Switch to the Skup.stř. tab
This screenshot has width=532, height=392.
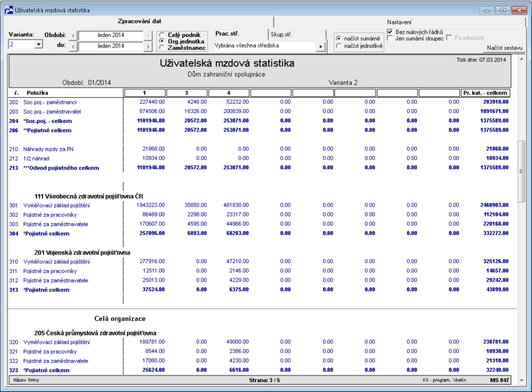297,35
